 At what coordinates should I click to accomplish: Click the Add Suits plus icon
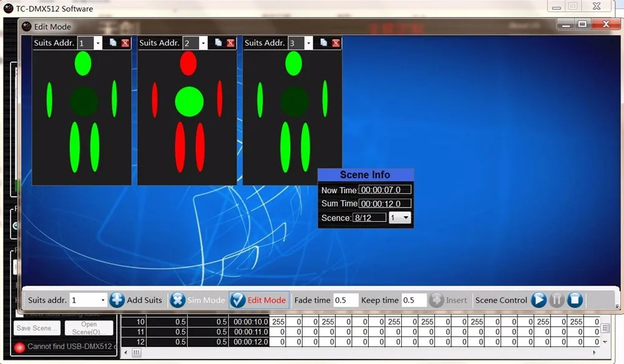(x=117, y=300)
